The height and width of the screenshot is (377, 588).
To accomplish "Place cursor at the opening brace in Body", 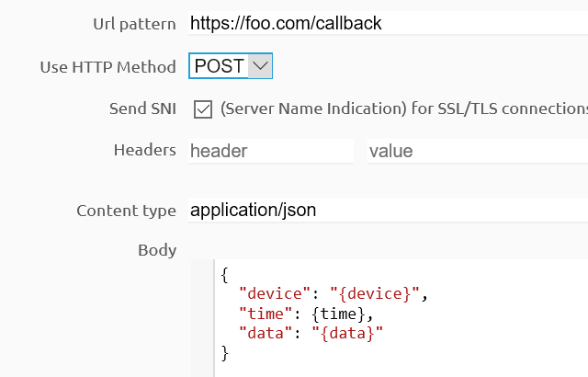I will point(225,274).
